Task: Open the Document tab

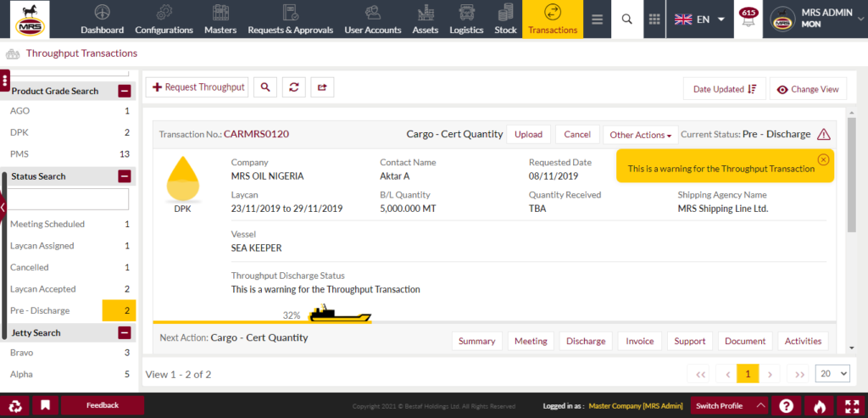Action: point(745,341)
